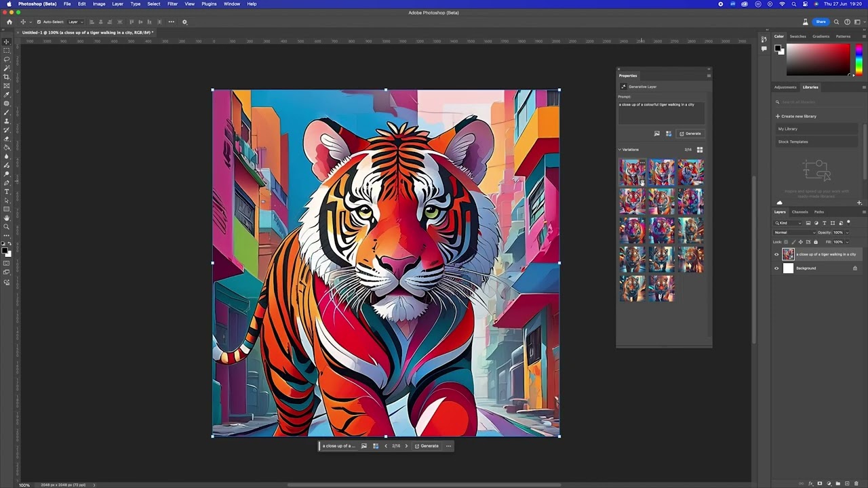
Task: Open the Normal blend mode dropdown
Action: 795,232
